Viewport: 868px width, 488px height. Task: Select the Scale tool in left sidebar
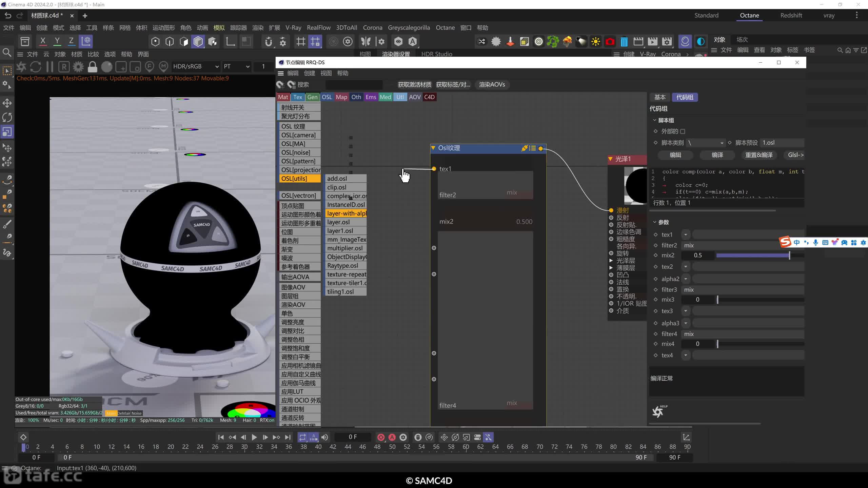tap(7, 132)
